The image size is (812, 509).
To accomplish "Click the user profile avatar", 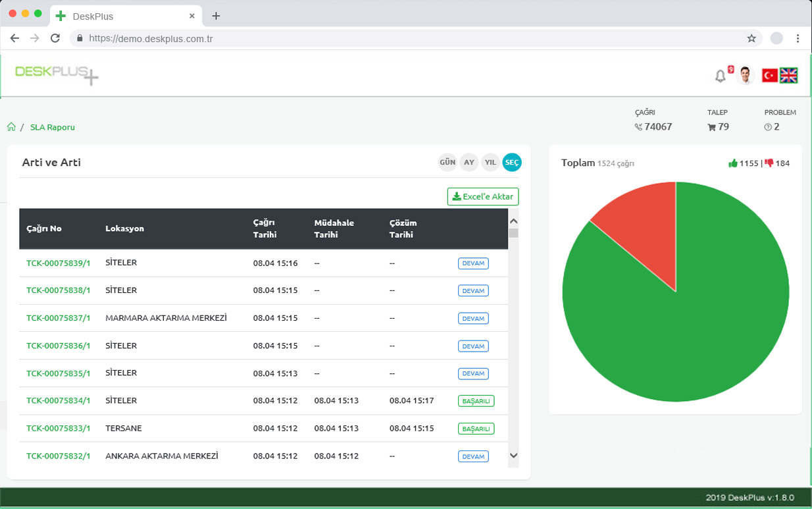I will click(745, 75).
